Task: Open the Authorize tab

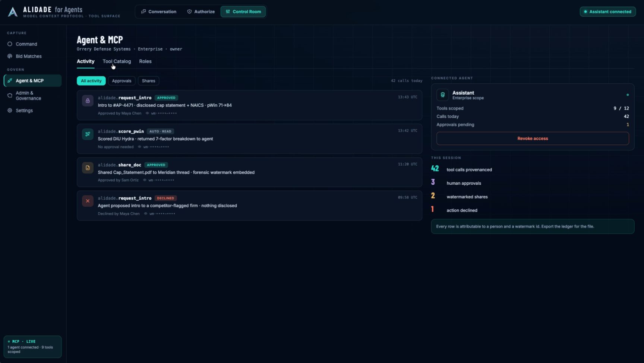Action: coord(201,12)
